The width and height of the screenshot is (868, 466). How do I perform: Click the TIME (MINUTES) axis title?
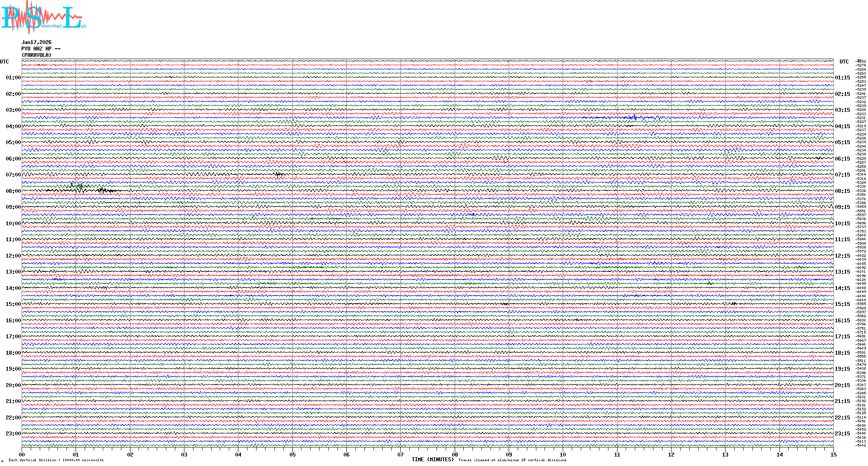tap(433, 460)
